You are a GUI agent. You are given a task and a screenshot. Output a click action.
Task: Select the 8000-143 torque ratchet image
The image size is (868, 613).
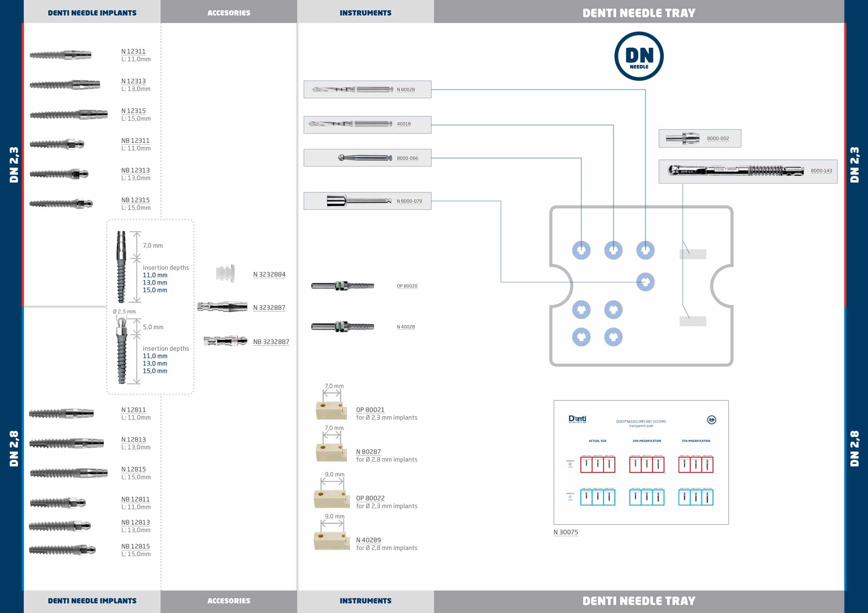[x=736, y=171]
